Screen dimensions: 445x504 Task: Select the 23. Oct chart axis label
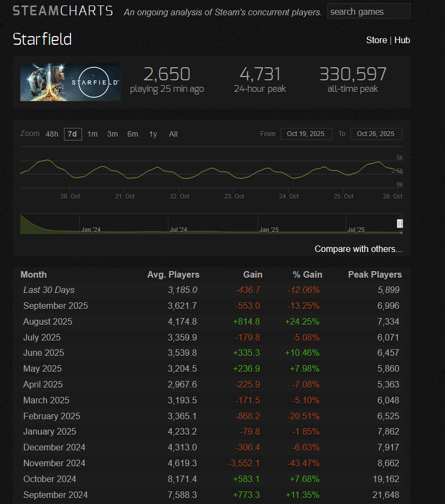[x=234, y=196]
